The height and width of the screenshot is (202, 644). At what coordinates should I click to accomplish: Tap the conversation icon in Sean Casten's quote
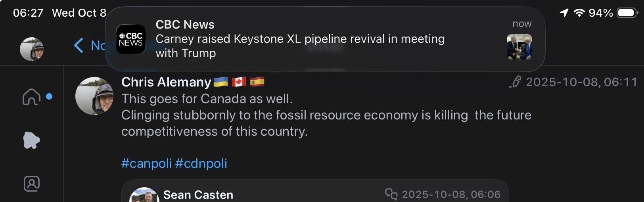391,194
